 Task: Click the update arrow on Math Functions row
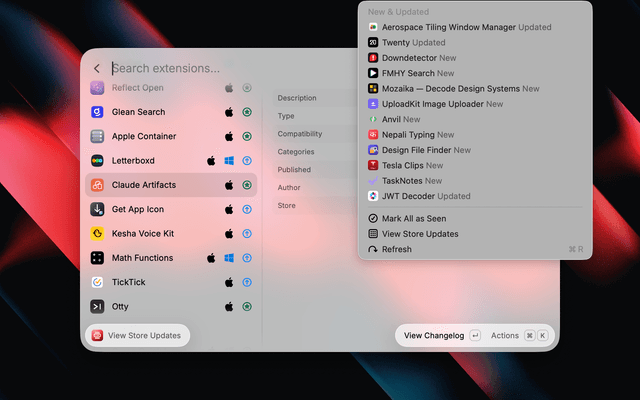pyautogui.click(x=247, y=258)
